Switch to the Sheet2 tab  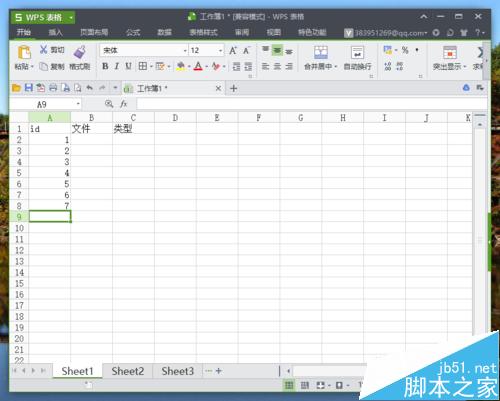click(x=128, y=371)
